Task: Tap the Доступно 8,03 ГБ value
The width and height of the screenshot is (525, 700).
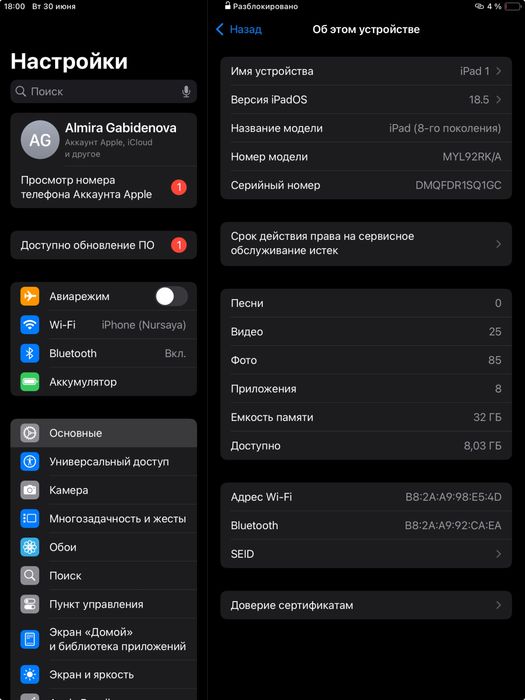Action: (483, 446)
